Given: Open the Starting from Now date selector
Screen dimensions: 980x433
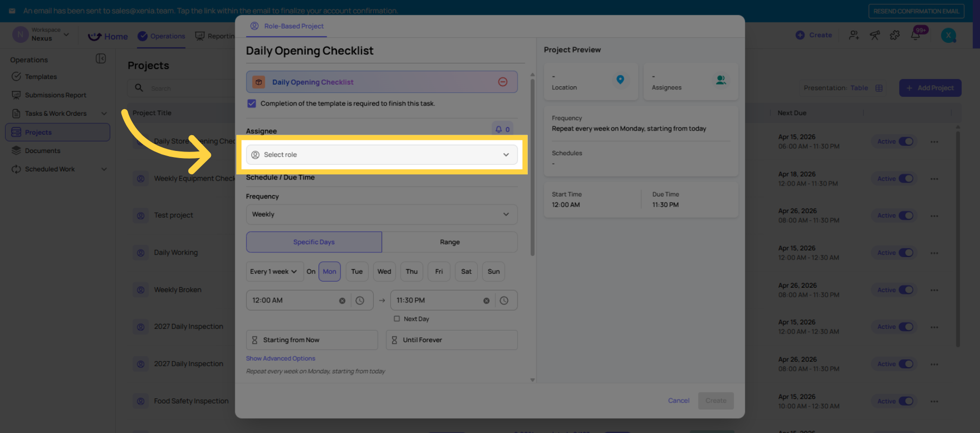Looking at the screenshot, I should (x=312, y=340).
